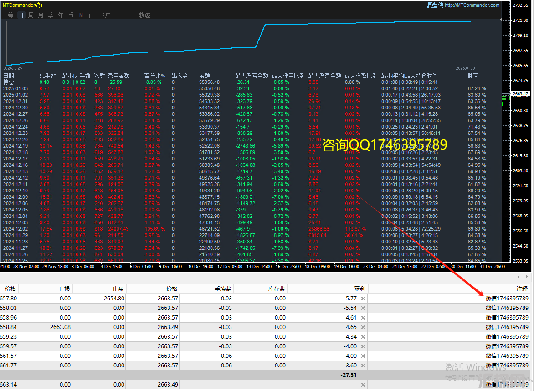Select the 2024.12.02 statistics row
Viewport: 534px width, 392px height.
pos(15,229)
